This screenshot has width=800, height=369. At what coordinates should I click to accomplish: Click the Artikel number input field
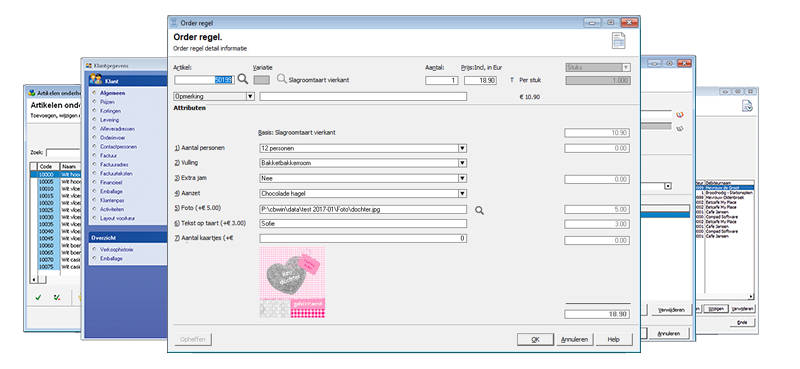tap(204, 80)
